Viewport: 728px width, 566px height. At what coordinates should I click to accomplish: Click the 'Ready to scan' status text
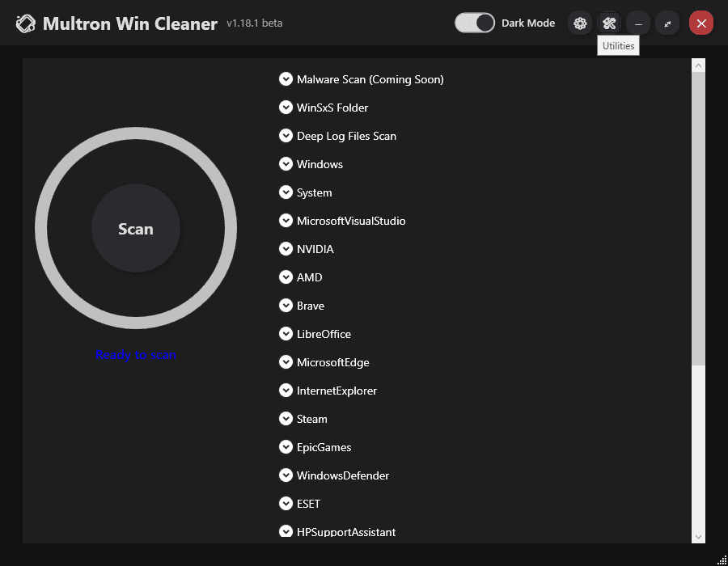coord(136,355)
